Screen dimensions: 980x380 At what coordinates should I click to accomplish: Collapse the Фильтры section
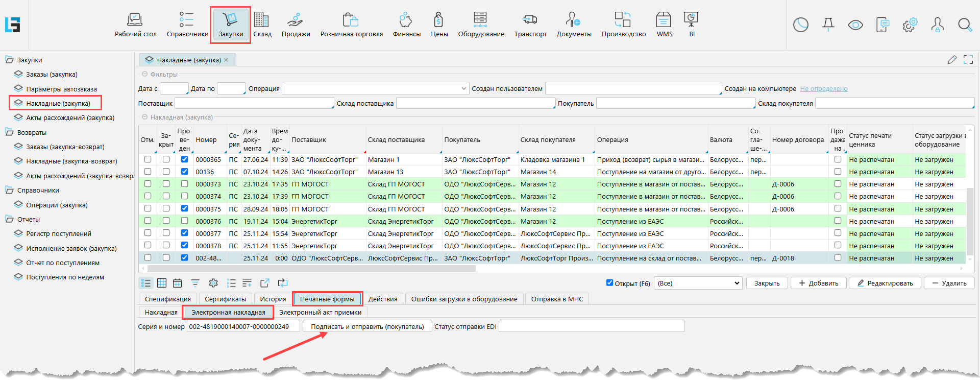(x=144, y=74)
